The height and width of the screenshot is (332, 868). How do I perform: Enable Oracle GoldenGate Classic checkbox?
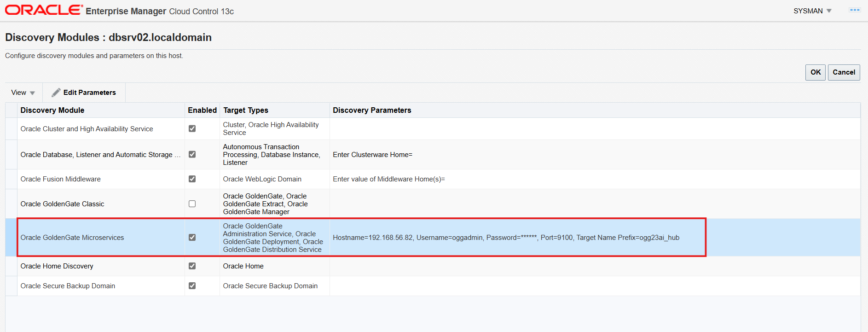[x=192, y=204]
